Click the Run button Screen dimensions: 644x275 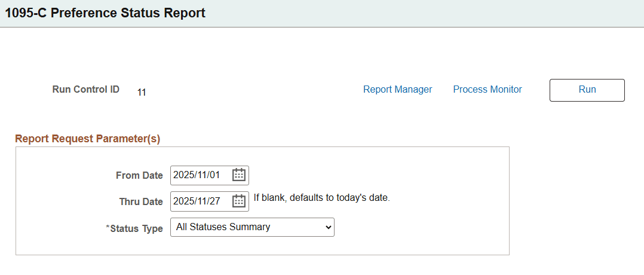point(587,90)
